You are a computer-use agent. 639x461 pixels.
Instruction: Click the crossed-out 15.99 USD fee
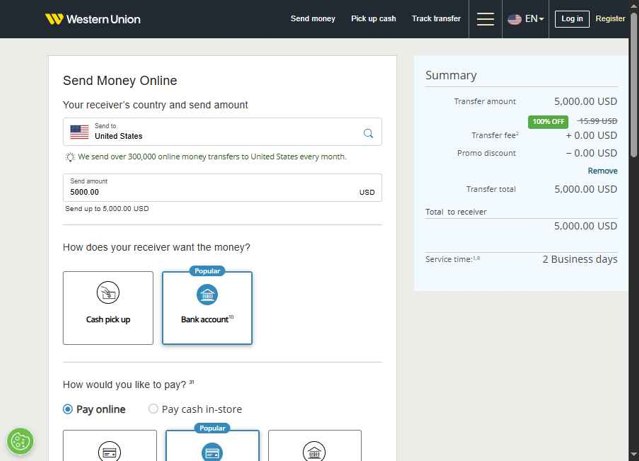point(597,121)
